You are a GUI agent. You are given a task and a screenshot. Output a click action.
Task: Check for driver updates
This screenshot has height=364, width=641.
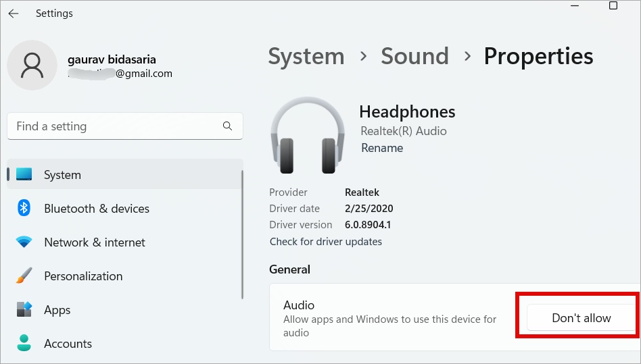(x=326, y=242)
